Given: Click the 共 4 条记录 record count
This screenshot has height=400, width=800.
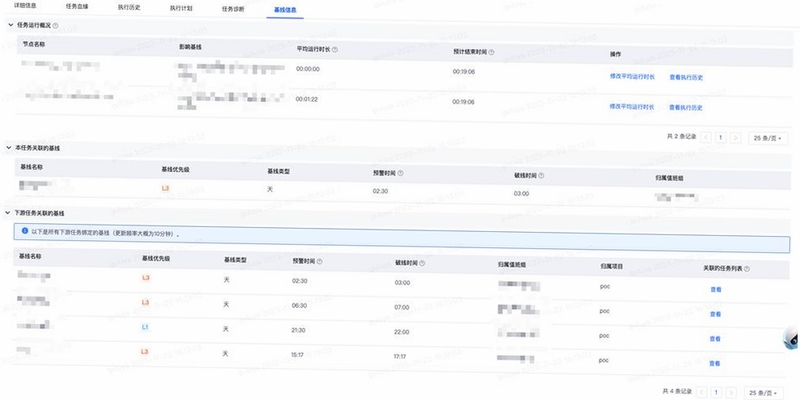Looking at the screenshot, I should [677, 391].
